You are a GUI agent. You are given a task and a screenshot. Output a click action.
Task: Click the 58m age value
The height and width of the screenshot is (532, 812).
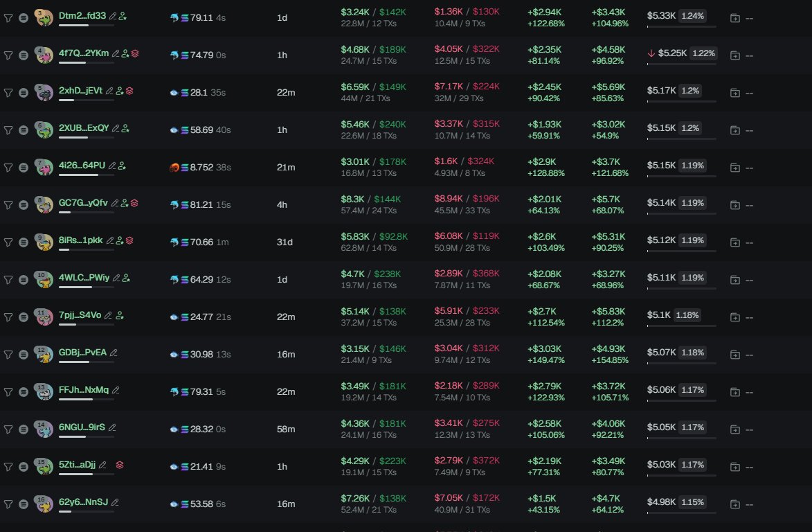point(286,429)
